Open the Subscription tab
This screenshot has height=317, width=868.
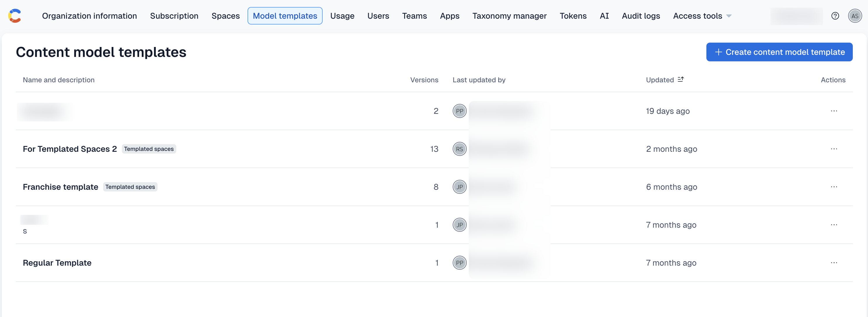[174, 16]
